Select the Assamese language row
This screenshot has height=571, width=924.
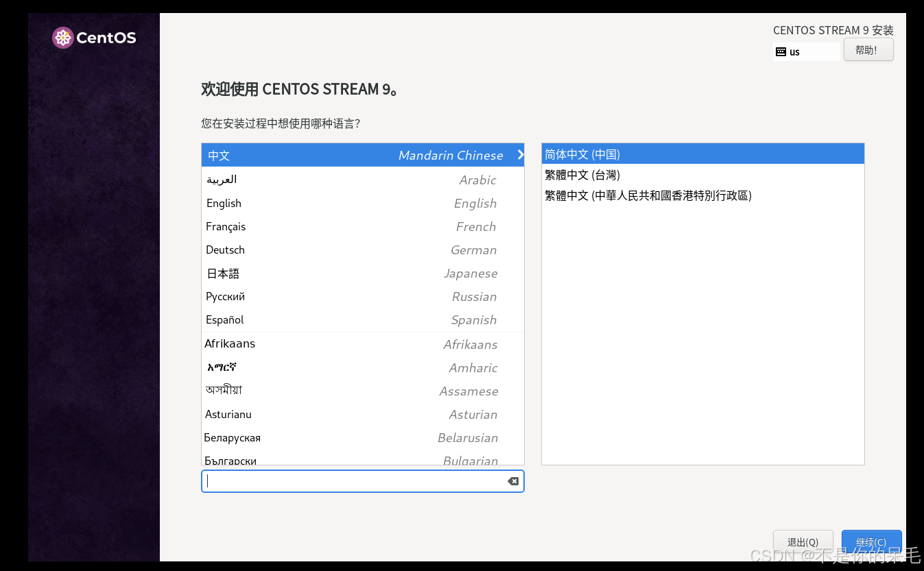[x=363, y=391]
